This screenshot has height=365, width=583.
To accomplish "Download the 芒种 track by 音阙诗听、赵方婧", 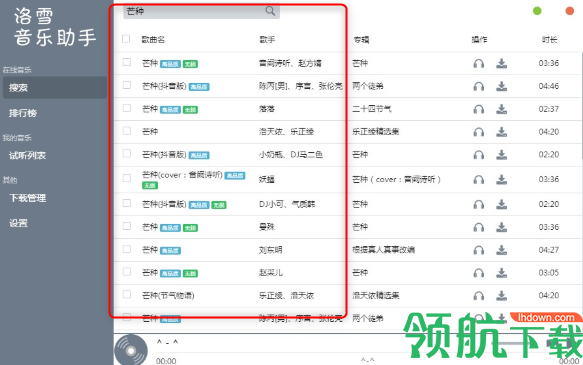I will click(x=502, y=64).
